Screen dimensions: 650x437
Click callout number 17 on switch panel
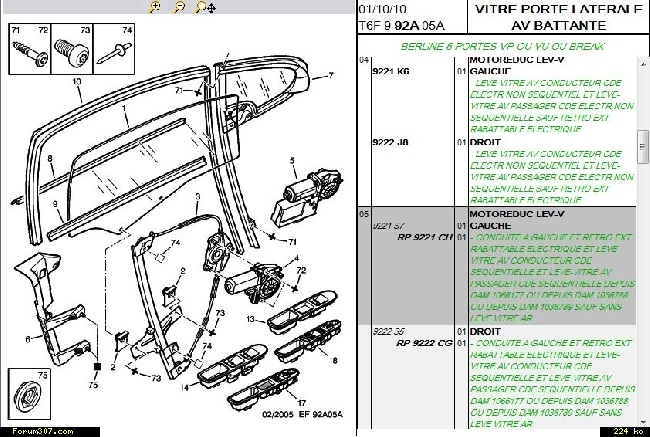[301, 402]
